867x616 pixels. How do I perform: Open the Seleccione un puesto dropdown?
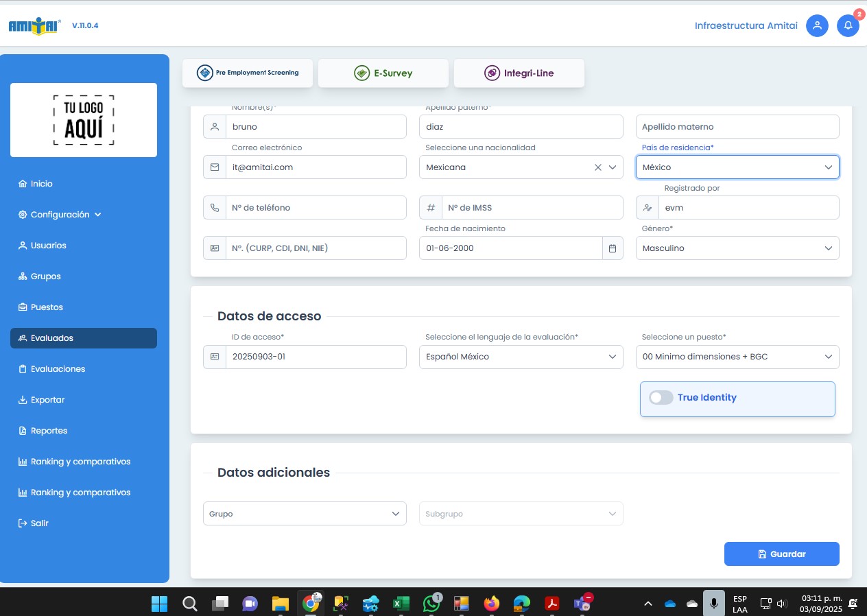737,357
